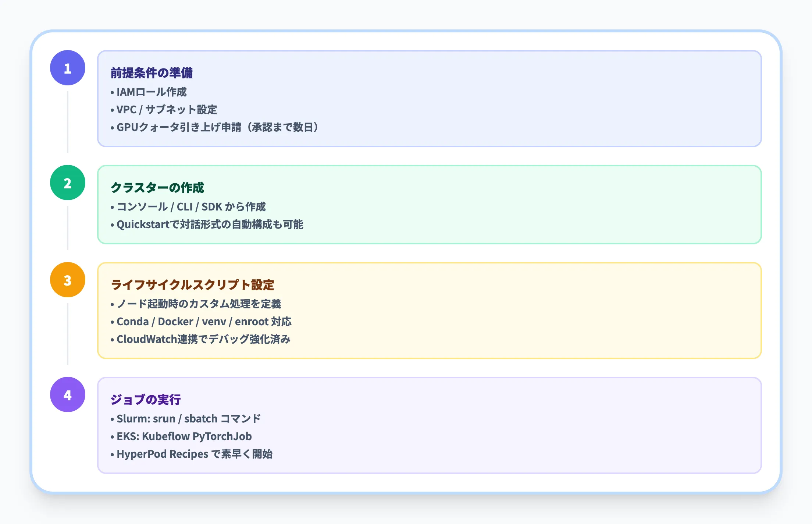Select the green step 2 circle icon
Image resolution: width=812 pixels, height=524 pixels.
click(67, 182)
